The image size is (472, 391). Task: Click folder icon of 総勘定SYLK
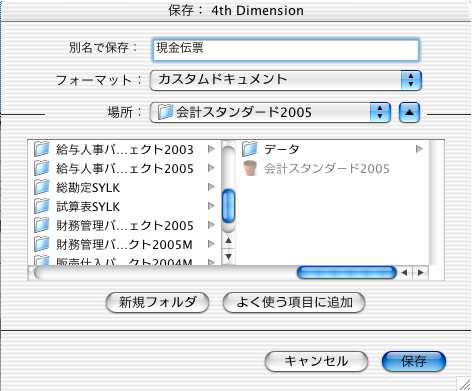pyautogui.click(x=42, y=187)
